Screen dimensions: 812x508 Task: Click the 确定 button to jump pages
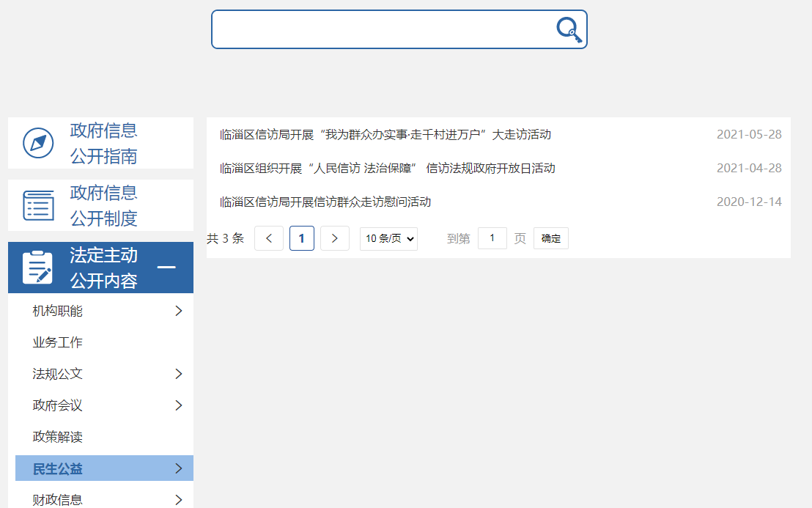551,238
